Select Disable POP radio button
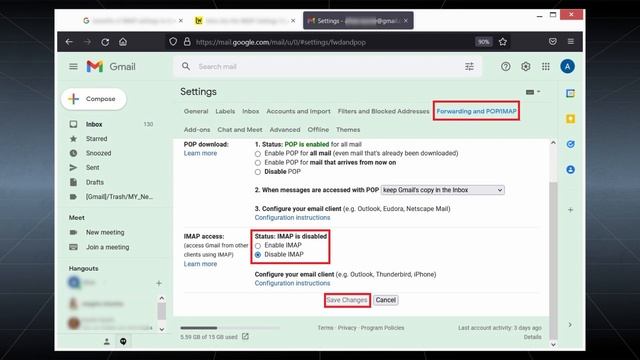640x360 pixels. (258, 172)
